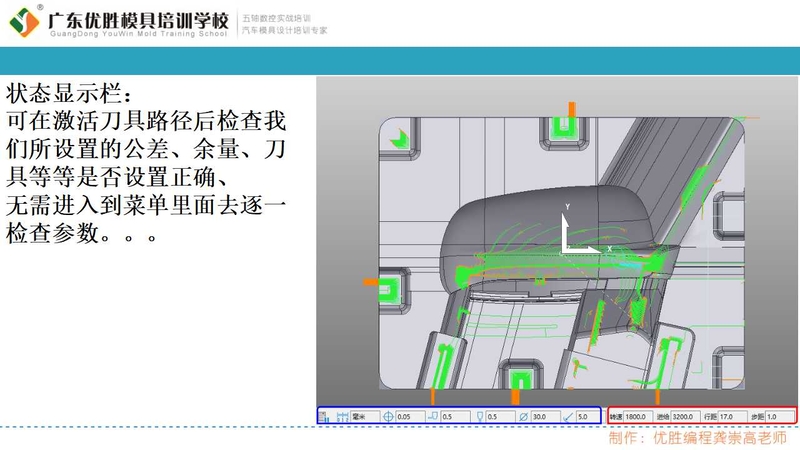
Task: Click the status bar grid icon
Action: (323, 417)
